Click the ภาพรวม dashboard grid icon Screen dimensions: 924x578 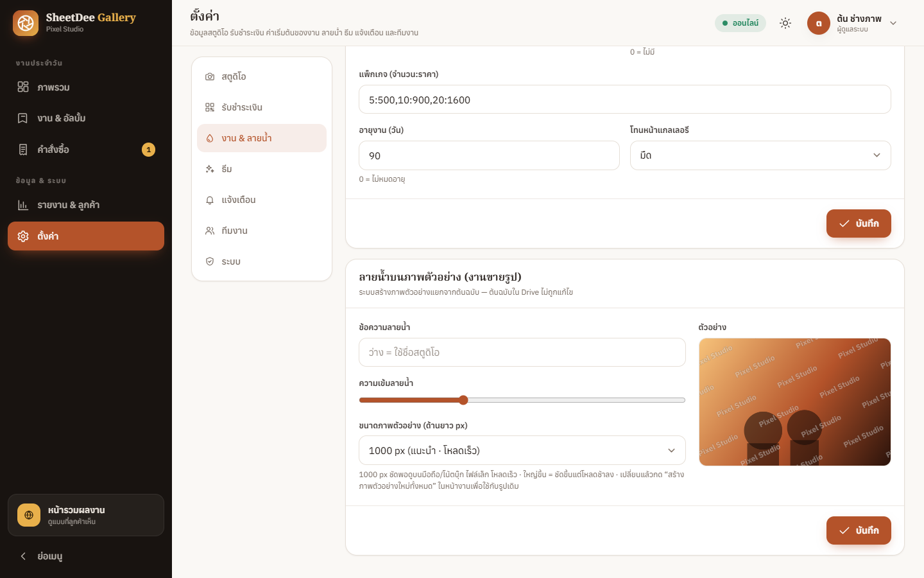tap(23, 87)
